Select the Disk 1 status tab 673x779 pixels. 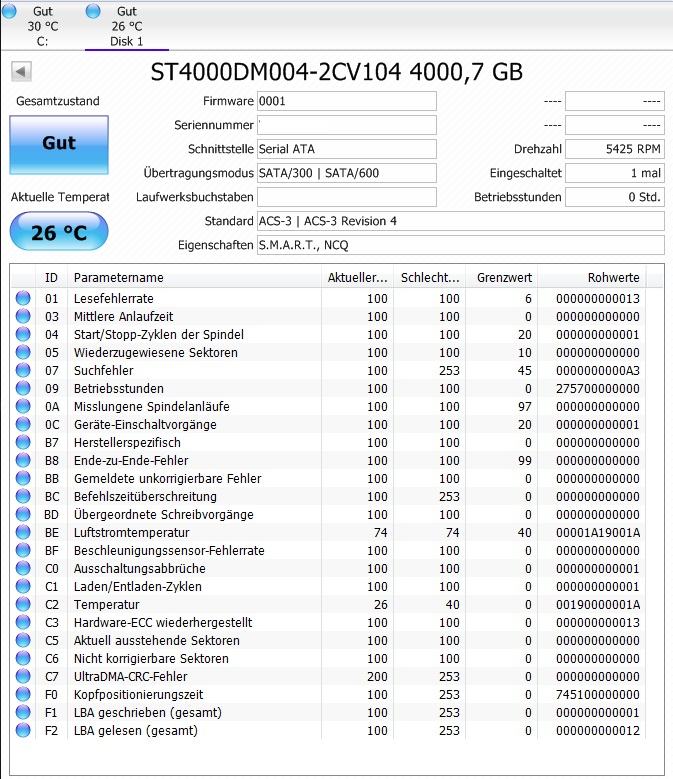point(127,26)
